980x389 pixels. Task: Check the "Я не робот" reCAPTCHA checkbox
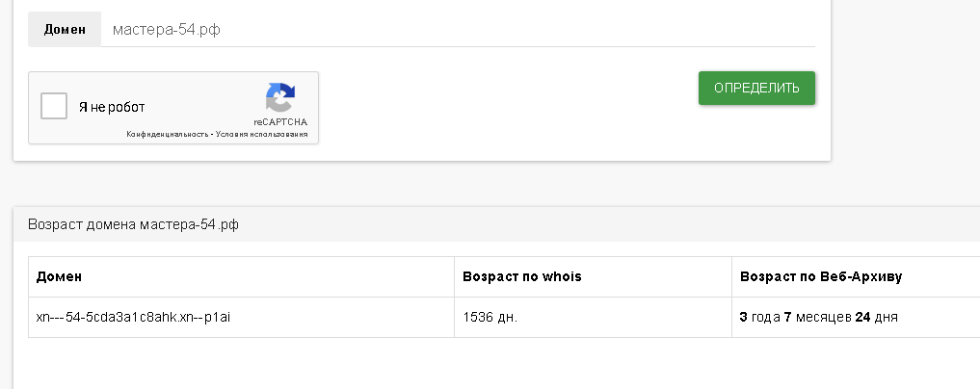[54, 106]
